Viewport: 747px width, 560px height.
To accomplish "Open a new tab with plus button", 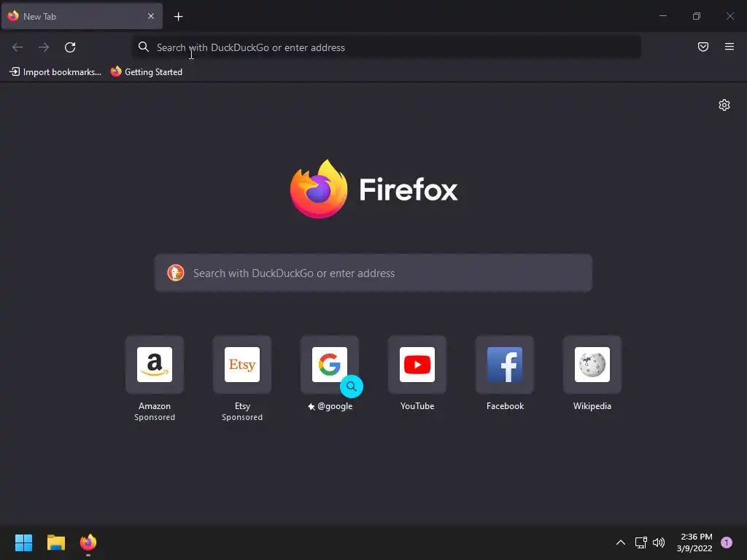I will (x=178, y=17).
